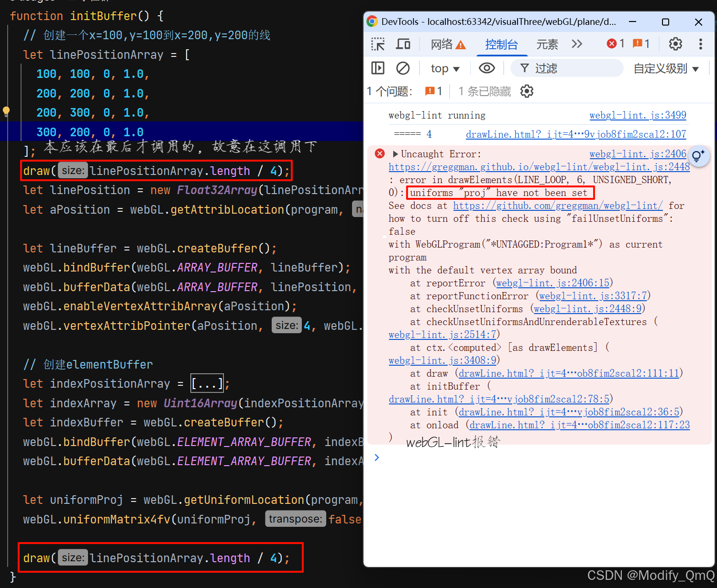This screenshot has height=588, width=717.
Task: Close the DevTools window
Action: click(x=698, y=22)
